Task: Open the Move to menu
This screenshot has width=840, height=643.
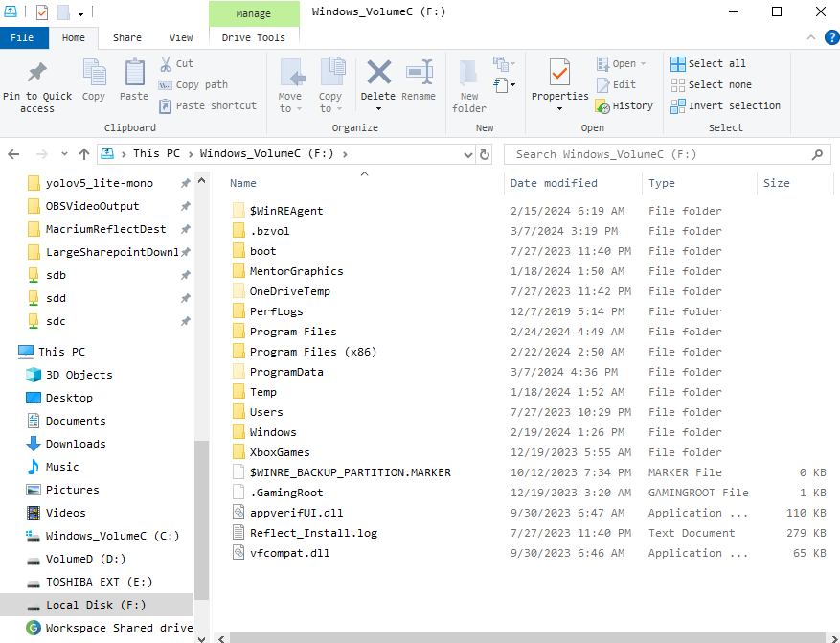Action: 290,85
